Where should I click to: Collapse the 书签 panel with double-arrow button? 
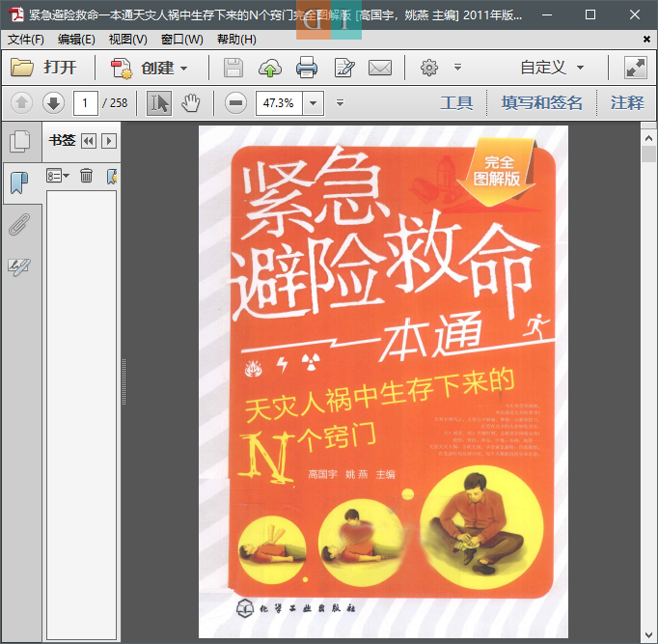point(88,141)
